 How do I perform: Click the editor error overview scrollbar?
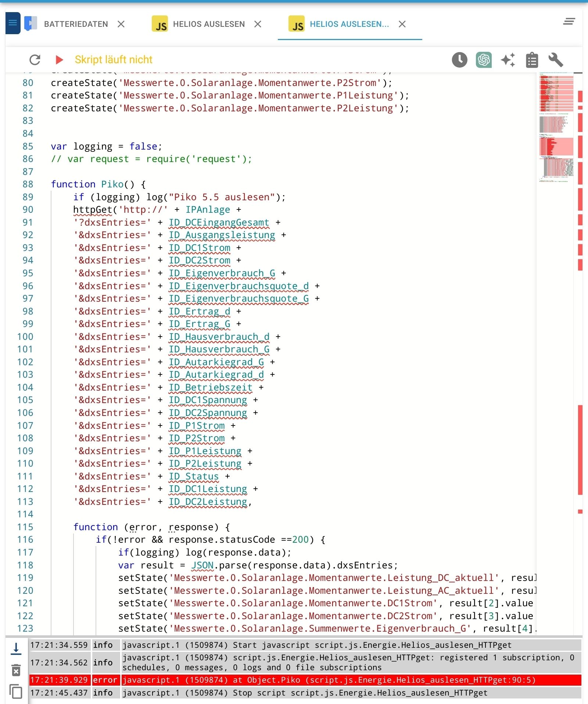coord(580,353)
